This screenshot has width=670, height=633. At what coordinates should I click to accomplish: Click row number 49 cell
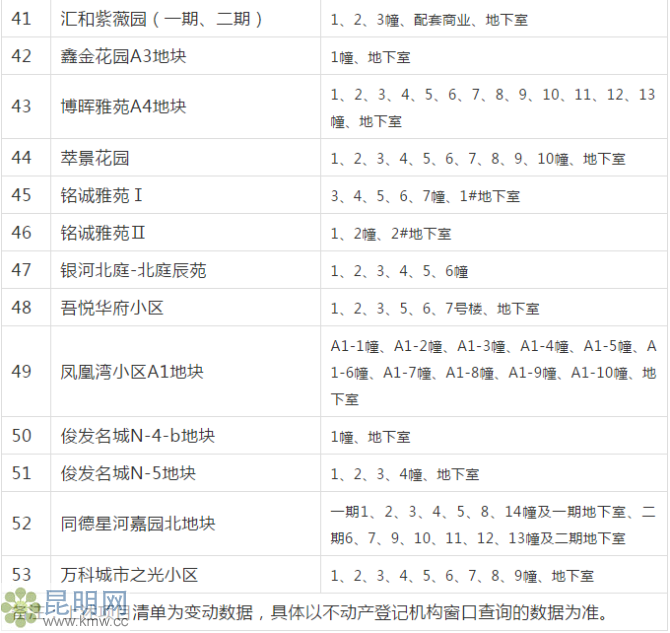21,372
